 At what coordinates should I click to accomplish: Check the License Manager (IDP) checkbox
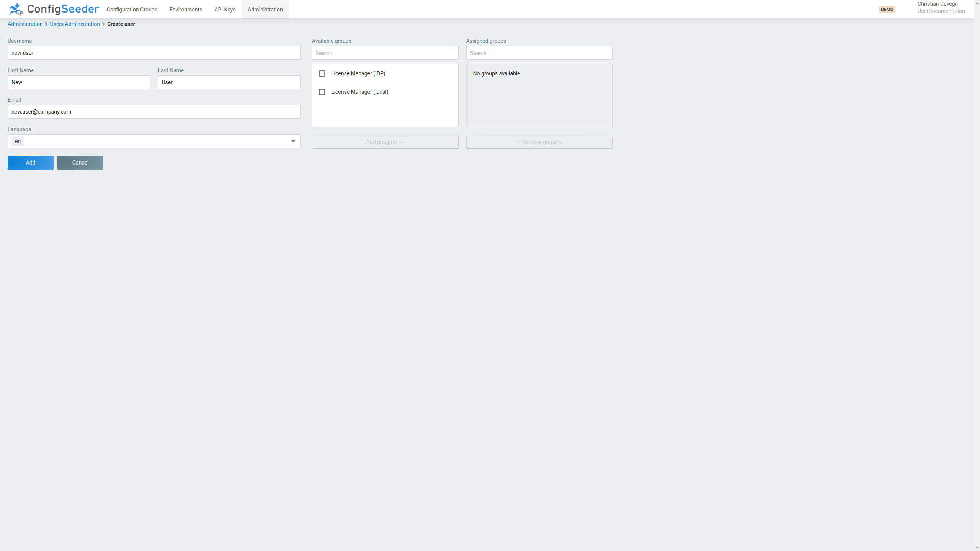pyautogui.click(x=322, y=73)
